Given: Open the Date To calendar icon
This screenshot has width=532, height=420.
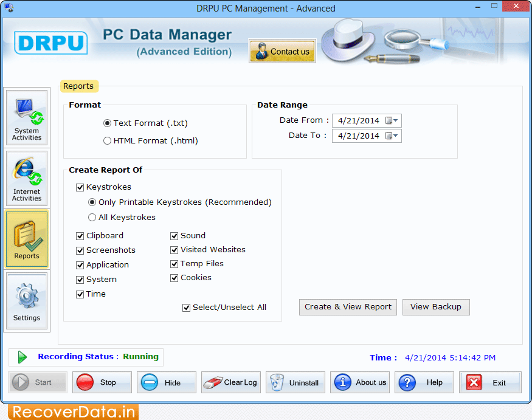Looking at the screenshot, I should [389, 136].
